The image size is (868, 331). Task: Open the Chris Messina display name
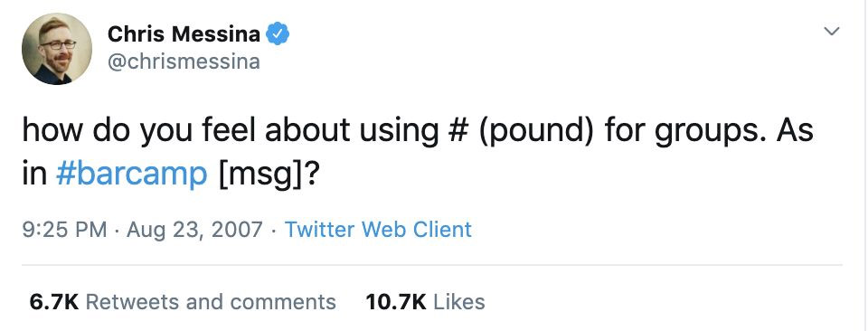tap(184, 34)
